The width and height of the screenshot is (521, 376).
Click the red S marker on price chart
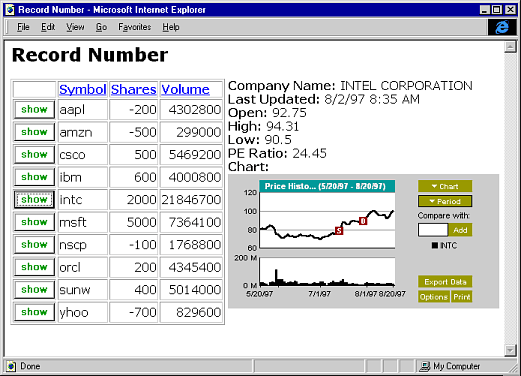pos(339,230)
